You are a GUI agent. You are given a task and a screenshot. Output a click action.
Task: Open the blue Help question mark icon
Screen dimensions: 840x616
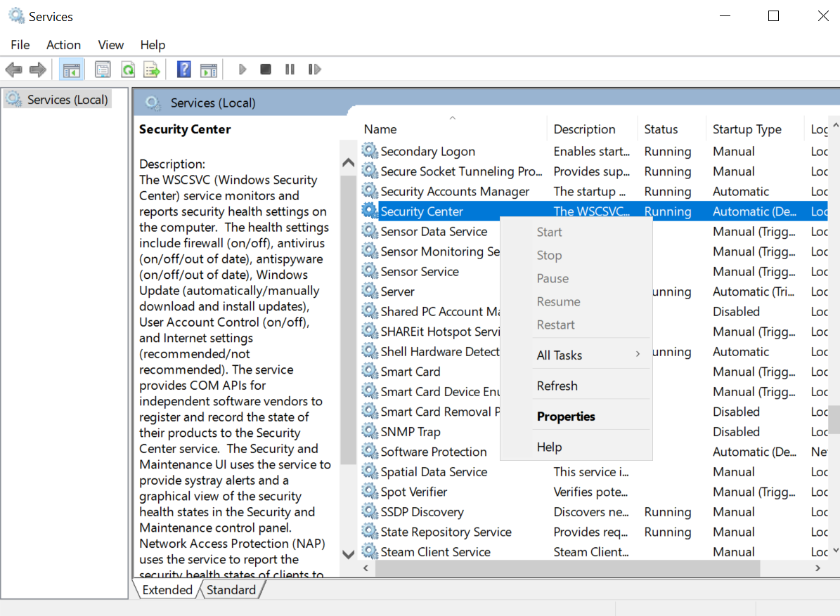(x=183, y=70)
